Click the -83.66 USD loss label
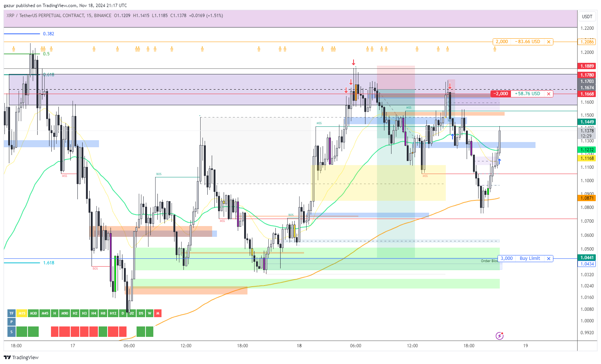 [x=528, y=42]
